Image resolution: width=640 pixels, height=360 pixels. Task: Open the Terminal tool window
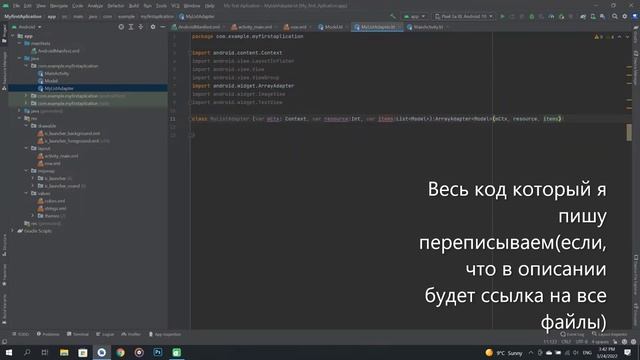click(78, 334)
